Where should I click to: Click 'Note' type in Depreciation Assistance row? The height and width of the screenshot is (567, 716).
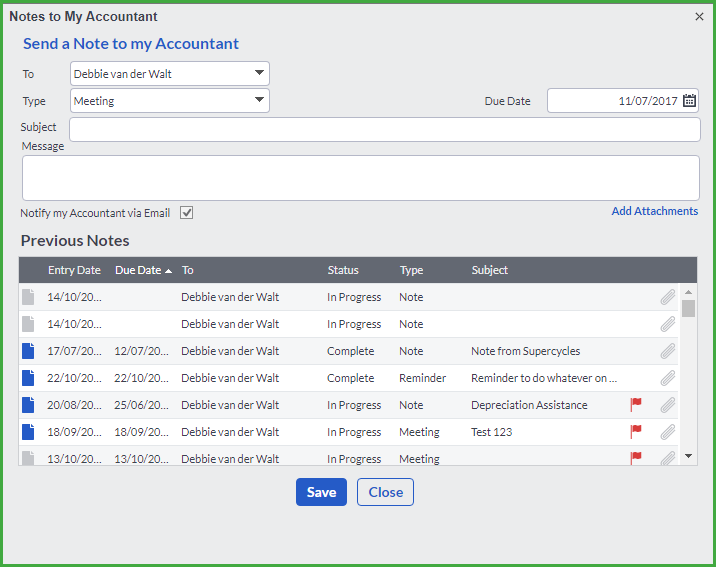click(x=411, y=404)
